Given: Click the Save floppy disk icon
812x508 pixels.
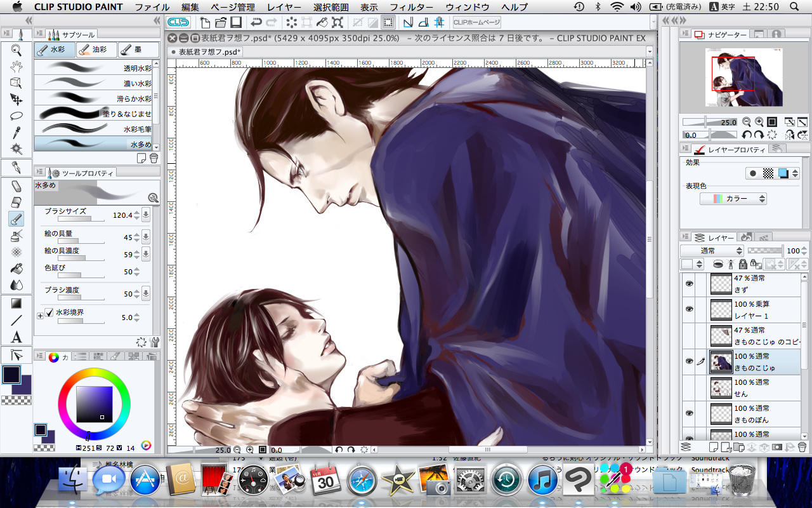Looking at the screenshot, I should pos(236,23).
